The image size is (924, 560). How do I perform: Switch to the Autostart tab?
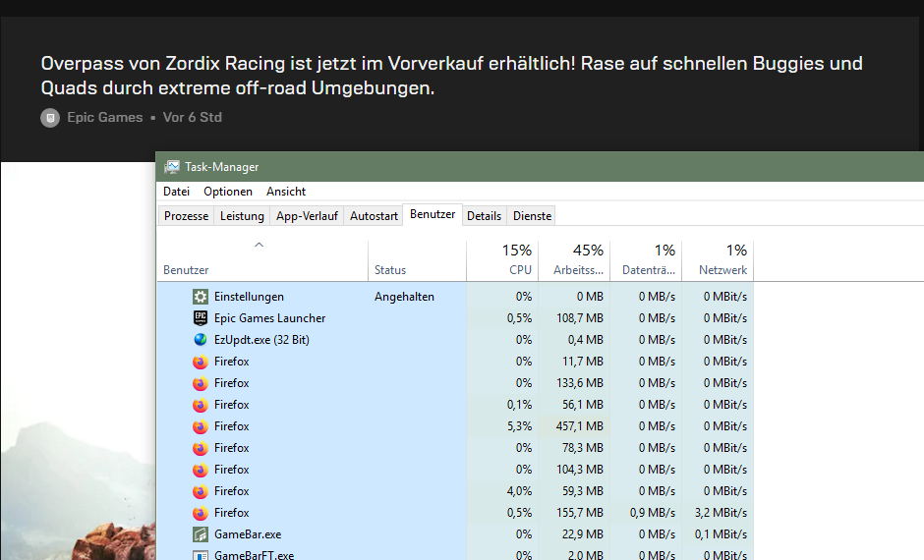pyautogui.click(x=374, y=216)
